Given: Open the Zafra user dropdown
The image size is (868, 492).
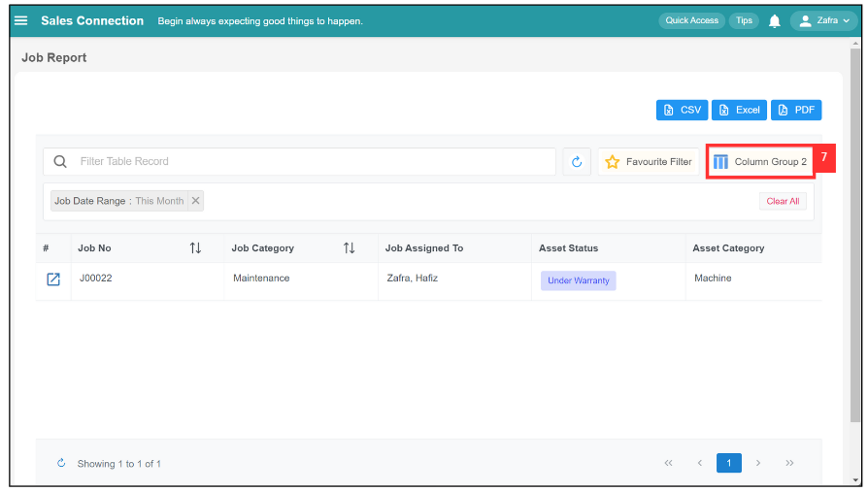Looking at the screenshot, I should [823, 20].
